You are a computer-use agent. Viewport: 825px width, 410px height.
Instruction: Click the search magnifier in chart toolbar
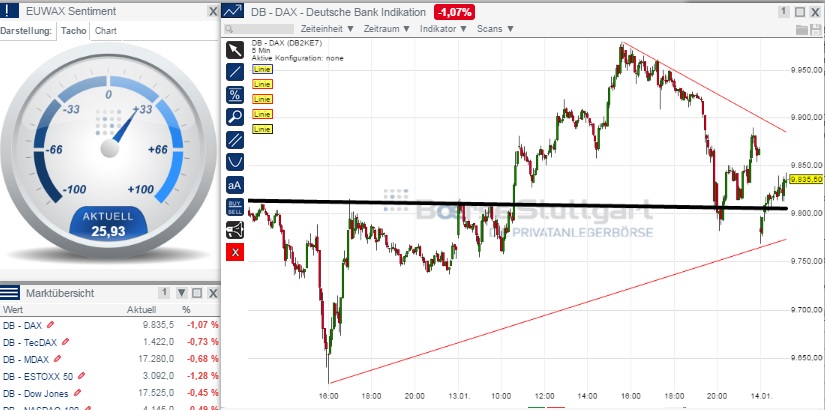[229, 29]
